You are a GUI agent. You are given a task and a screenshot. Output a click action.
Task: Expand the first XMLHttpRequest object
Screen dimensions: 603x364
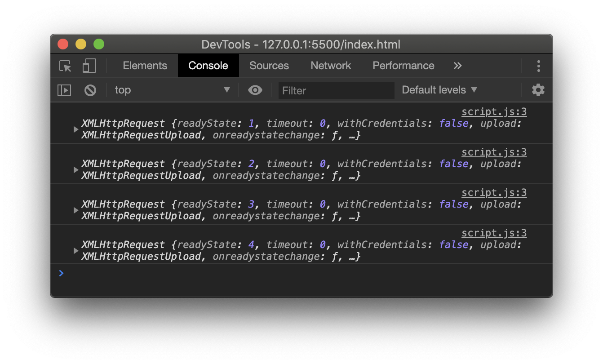click(x=75, y=129)
